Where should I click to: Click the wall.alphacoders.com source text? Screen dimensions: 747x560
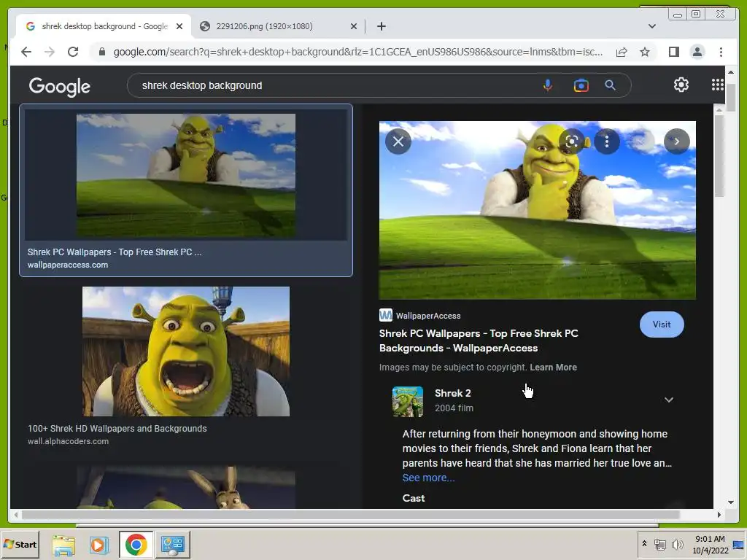(68, 441)
